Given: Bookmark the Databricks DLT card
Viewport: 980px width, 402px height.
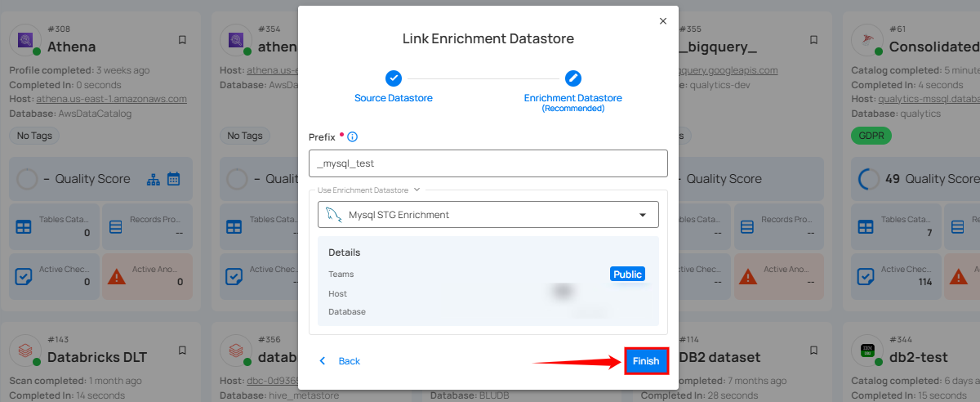Looking at the screenshot, I should (x=182, y=351).
